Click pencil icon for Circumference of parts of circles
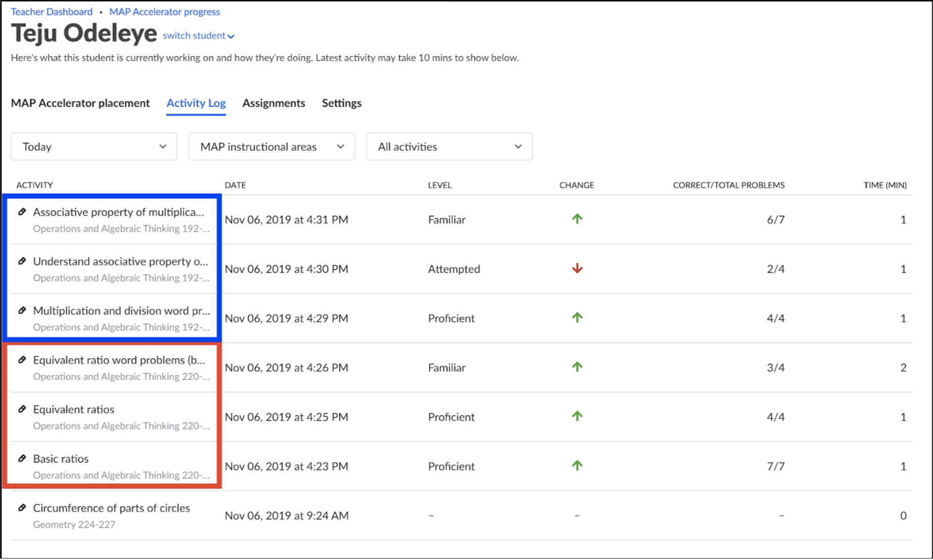The height and width of the screenshot is (560, 933). point(22,508)
